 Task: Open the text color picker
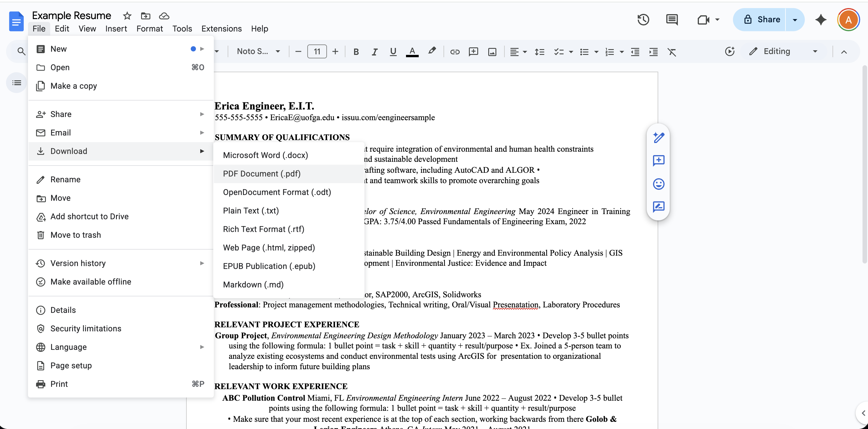point(412,52)
